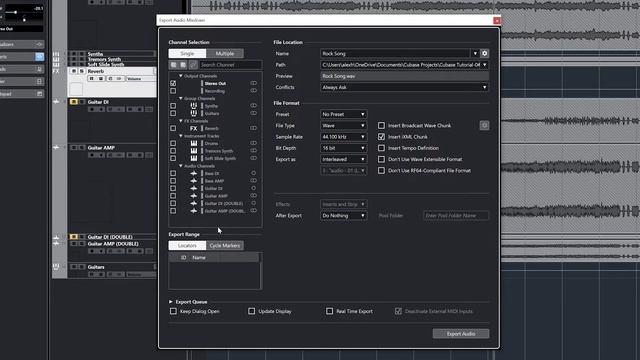Open the Conflicts Always Ask dropdown
The width and height of the screenshot is (640, 360).
point(404,87)
